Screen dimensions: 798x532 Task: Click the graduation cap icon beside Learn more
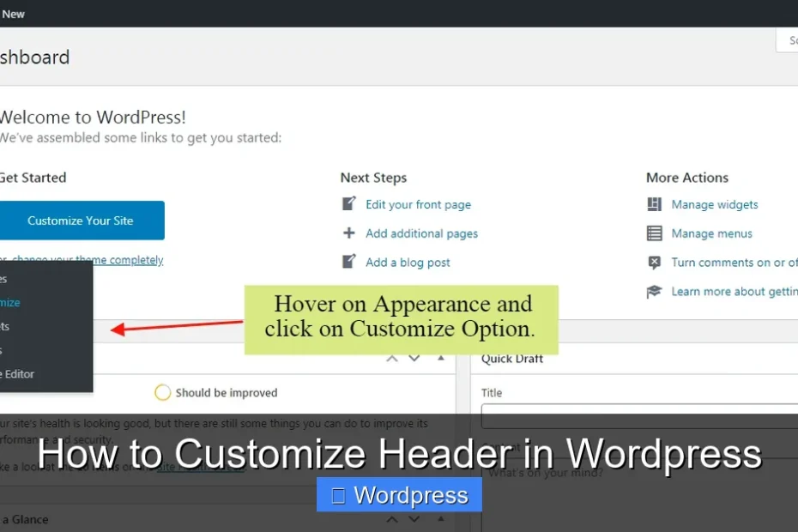654,291
